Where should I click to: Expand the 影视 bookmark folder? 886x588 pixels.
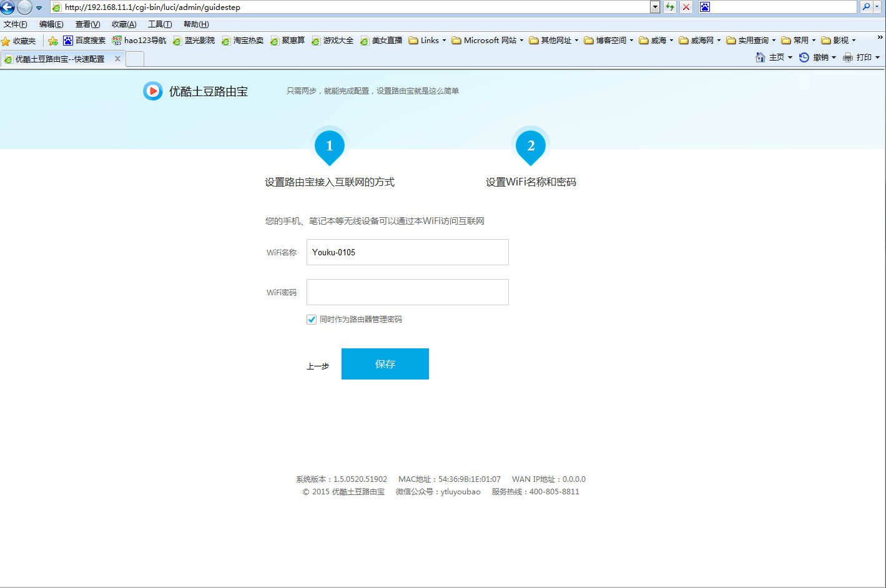click(839, 41)
